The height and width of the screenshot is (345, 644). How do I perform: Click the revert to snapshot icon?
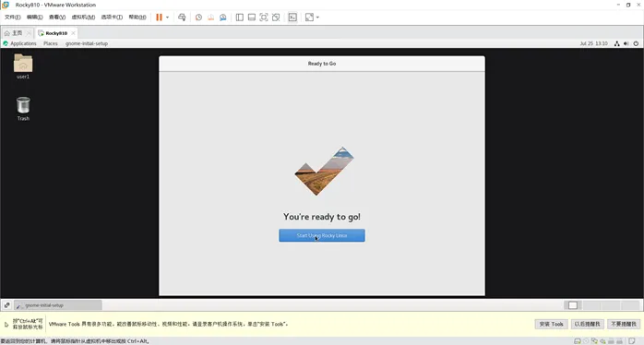[210, 18]
